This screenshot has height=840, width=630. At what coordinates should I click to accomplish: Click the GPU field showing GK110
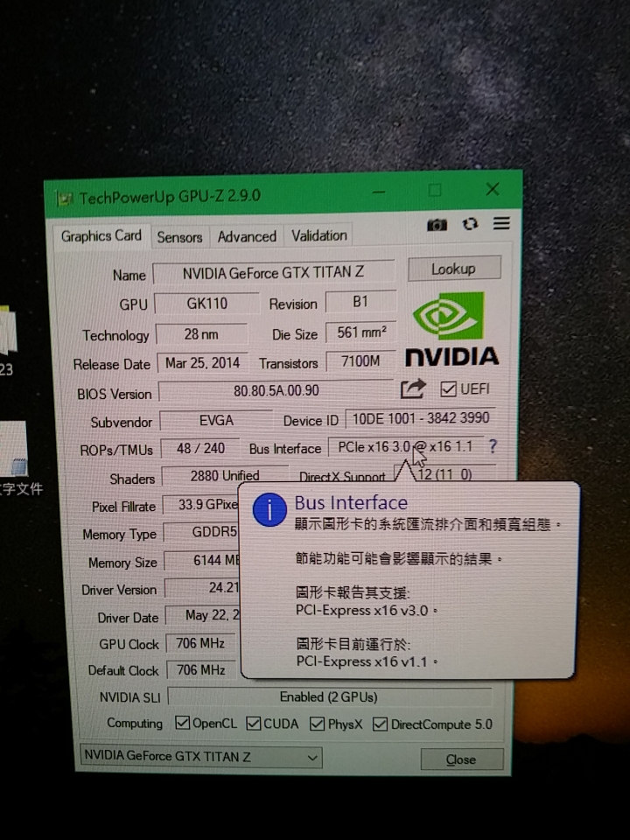pos(206,304)
